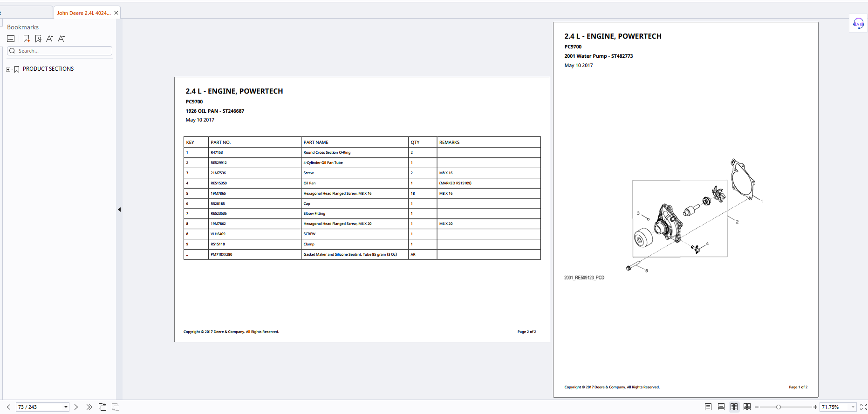Screen dimensions: 868x414
Task: Open the AI assistant icon
Action: click(858, 24)
